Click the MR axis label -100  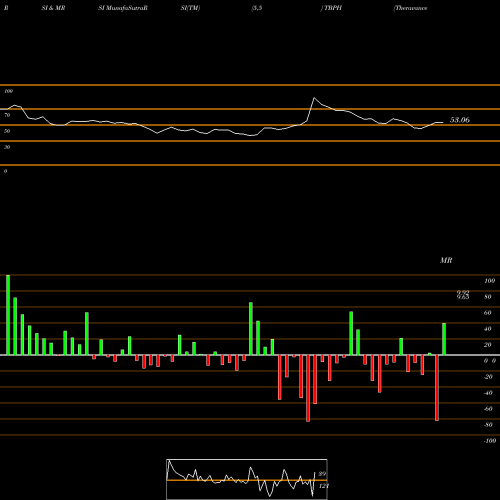pyautogui.click(x=490, y=441)
